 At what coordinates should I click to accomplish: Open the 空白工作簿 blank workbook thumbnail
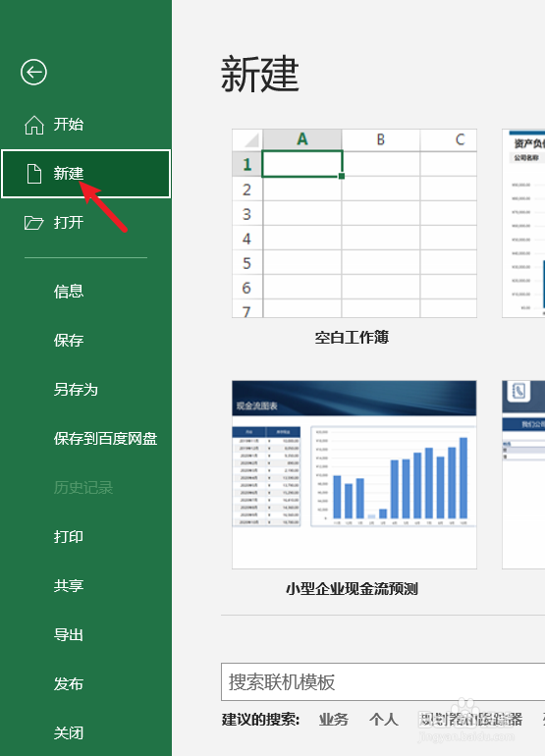pos(354,223)
